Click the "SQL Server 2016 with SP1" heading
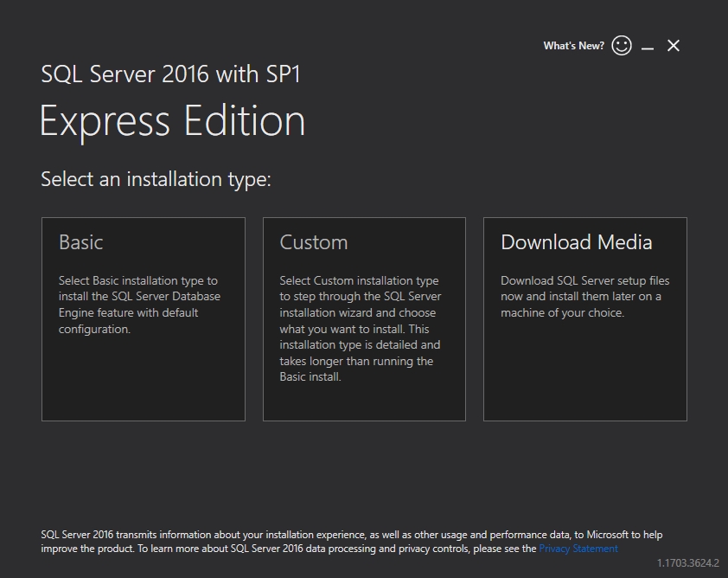Image resolution: width=728 pixels, height=578 pixels. pyautogui.click(x=170, y=74)
